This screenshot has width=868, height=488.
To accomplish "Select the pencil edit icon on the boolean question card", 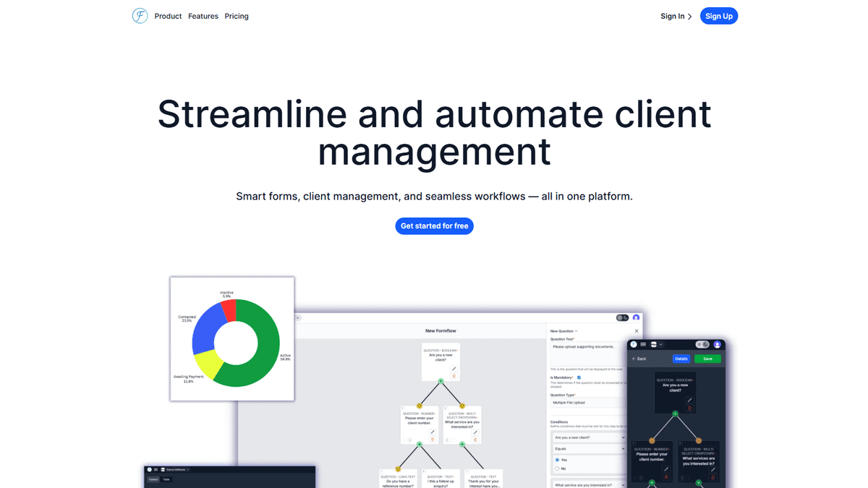I will click(x=454, y=368).
